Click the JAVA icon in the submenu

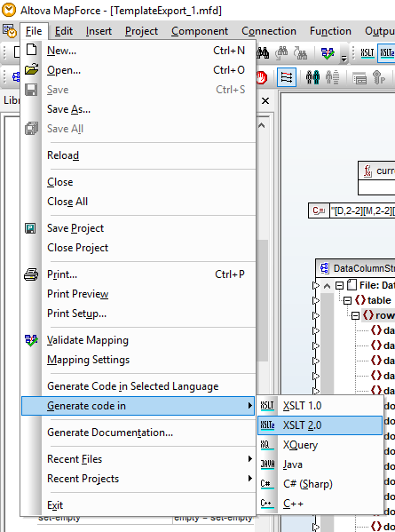[267, 465]
